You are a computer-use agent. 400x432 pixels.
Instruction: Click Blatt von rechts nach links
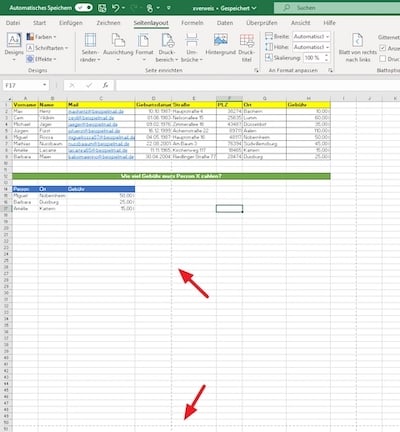(x=358, y=48)
